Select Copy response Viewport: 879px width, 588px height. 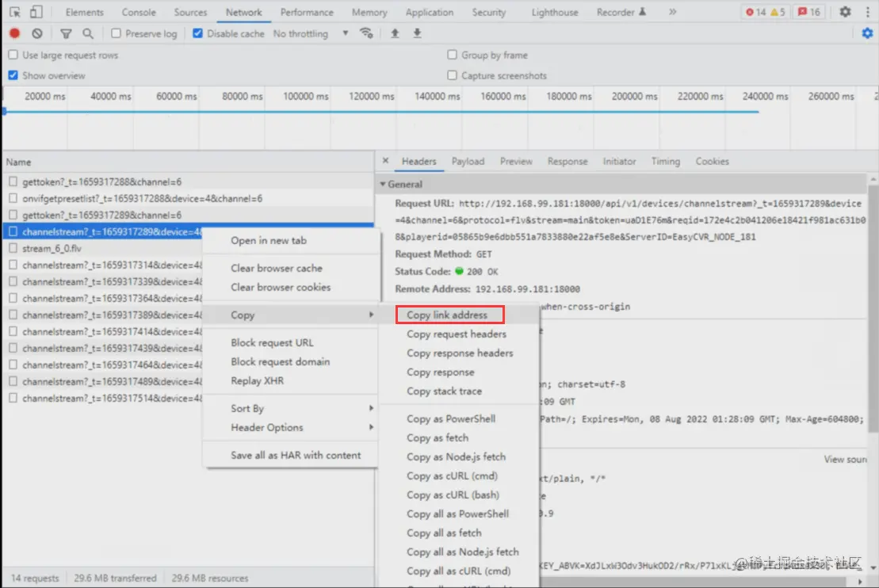(x=441, y=372)
